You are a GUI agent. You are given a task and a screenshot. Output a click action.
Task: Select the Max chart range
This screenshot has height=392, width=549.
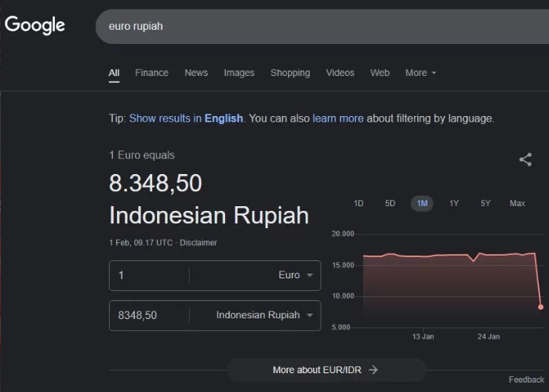[x=517, y=203]
